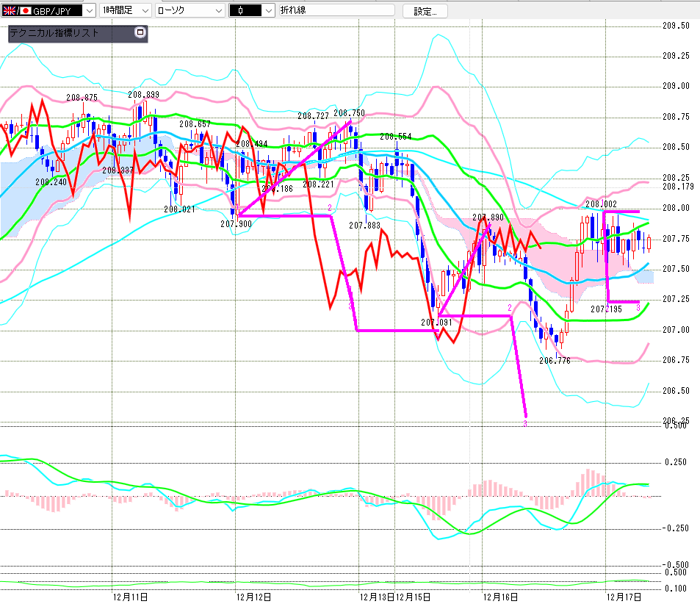
Task: Click the 208.179 current price marker
Action: click(677, 187)
